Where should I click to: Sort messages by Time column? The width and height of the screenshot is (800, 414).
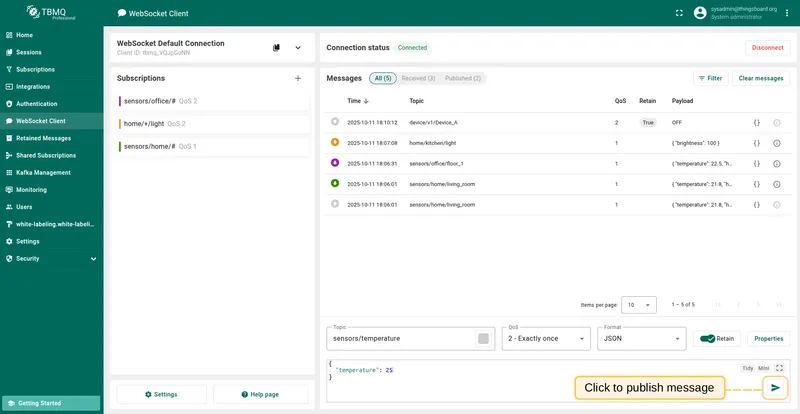358,101
